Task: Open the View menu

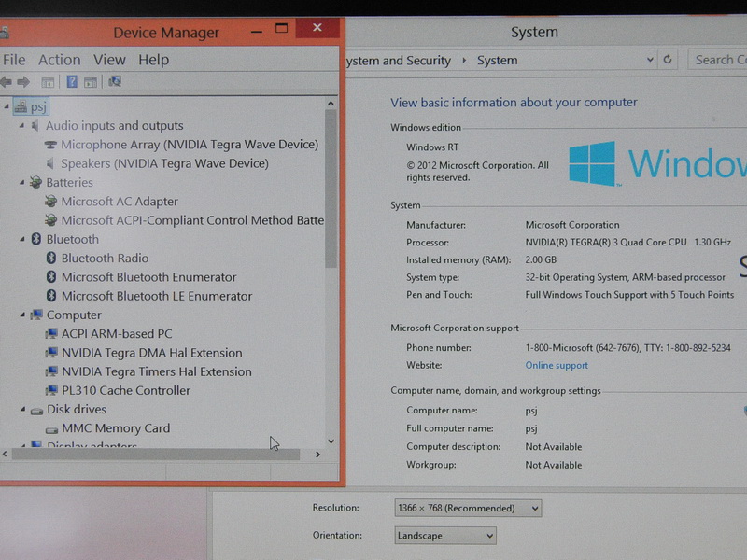Action: [109, 60]
